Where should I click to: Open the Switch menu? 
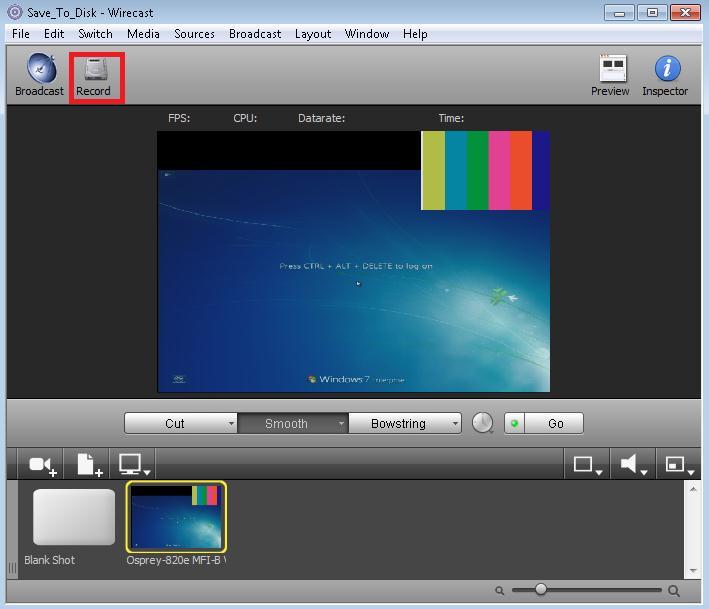[x=95, y=34]
